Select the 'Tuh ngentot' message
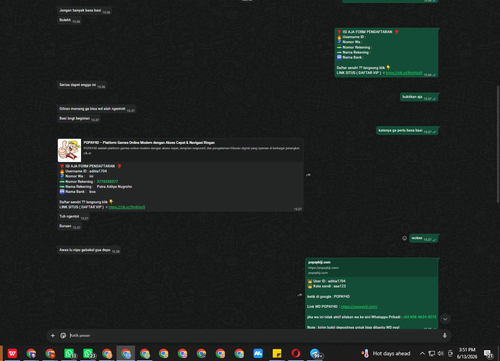 click(x=73, y=217)
